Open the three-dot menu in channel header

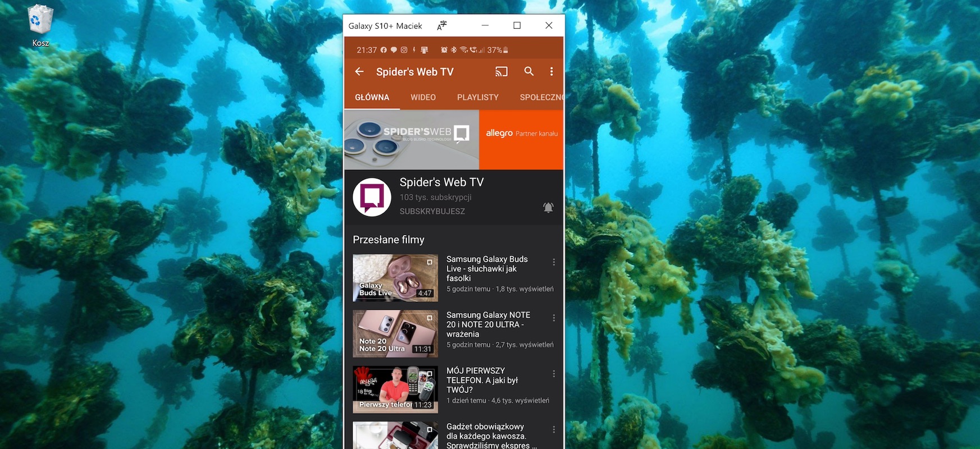(x=551, y=72)
